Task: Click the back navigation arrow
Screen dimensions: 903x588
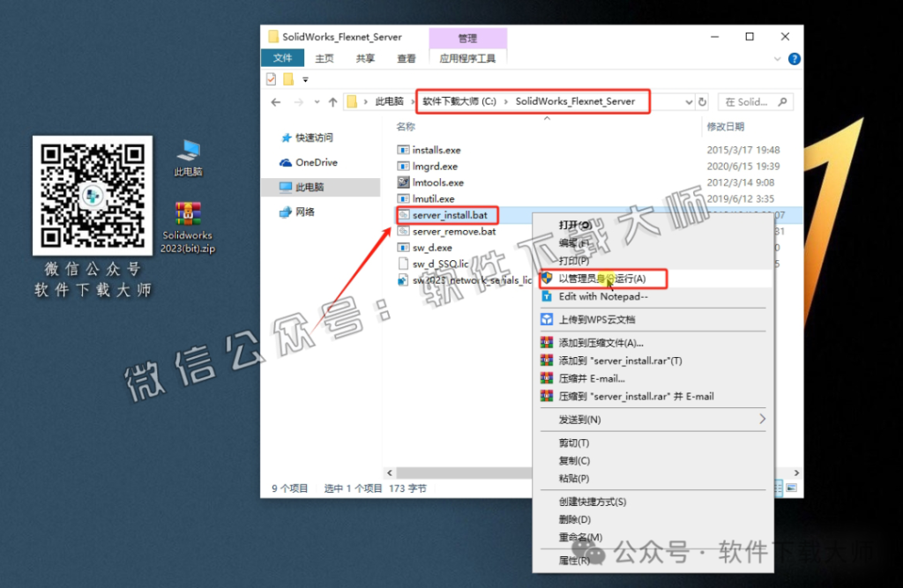Action: click(278, 101)
